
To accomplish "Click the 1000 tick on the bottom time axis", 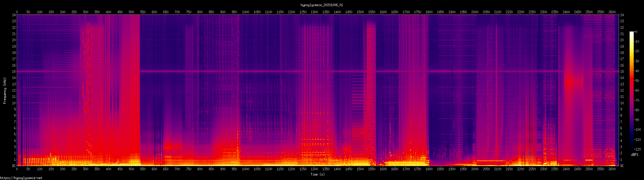I will click(x=246, y=169).
